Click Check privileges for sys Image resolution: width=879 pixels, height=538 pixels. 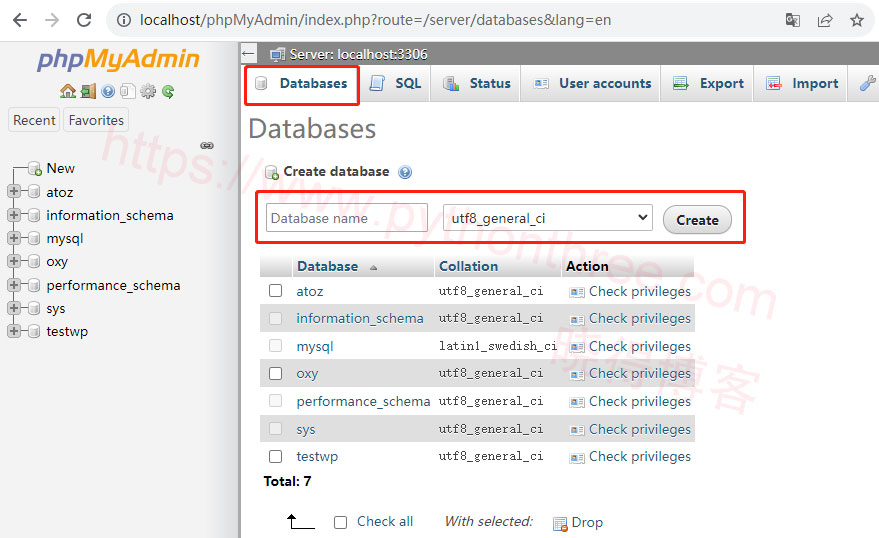pos(640,429)
